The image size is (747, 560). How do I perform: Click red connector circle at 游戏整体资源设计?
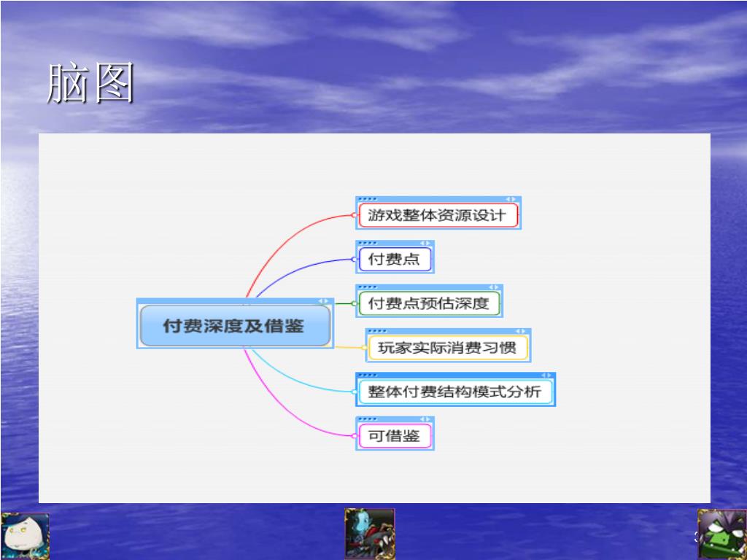click(x=354, y=215)
